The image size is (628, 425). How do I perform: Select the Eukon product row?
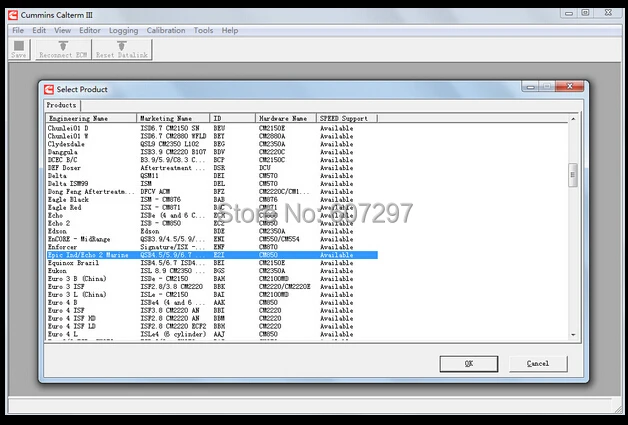[212, 271]
